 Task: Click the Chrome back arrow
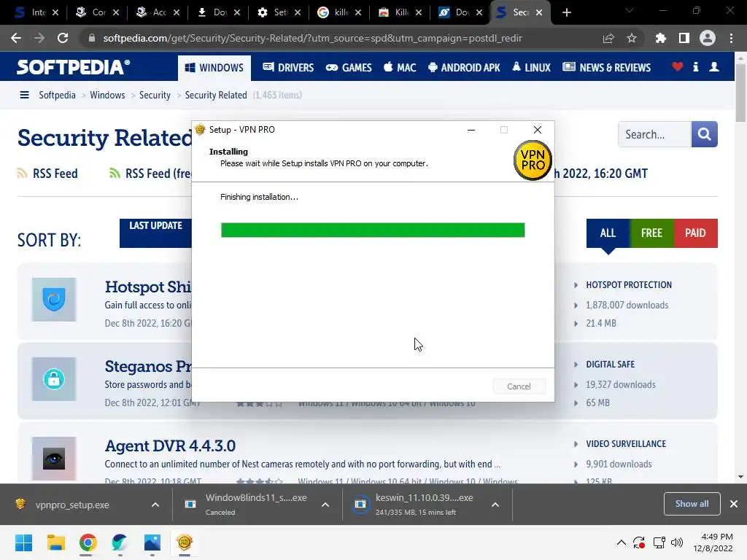(16, 38)
